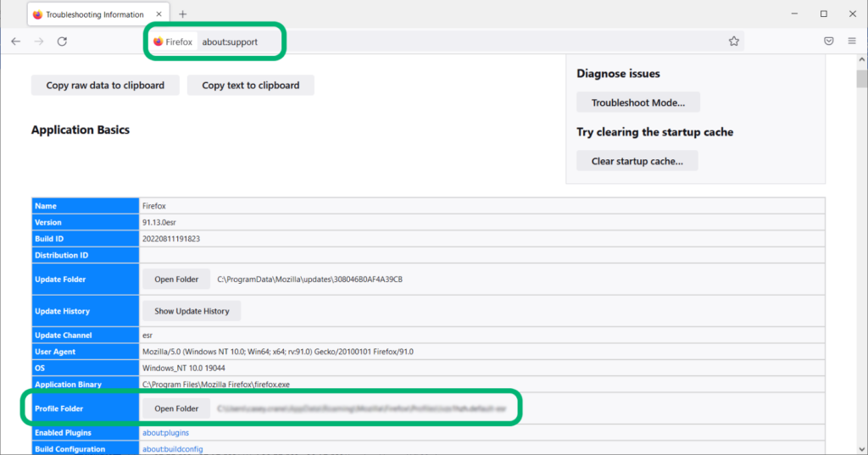Open the about:plugins link
Screen dimensions: 868x455
click(165, 433)
